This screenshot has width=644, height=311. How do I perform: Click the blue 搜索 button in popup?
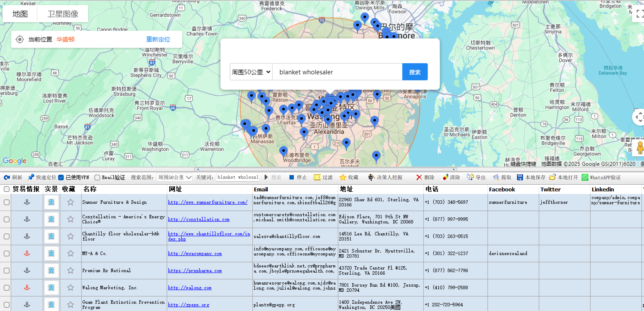415,72
